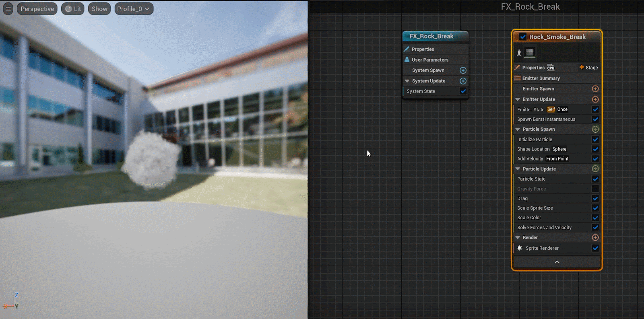644x319 pixels.
Task: Add a module to Particle Spawn
Action: 595,129
